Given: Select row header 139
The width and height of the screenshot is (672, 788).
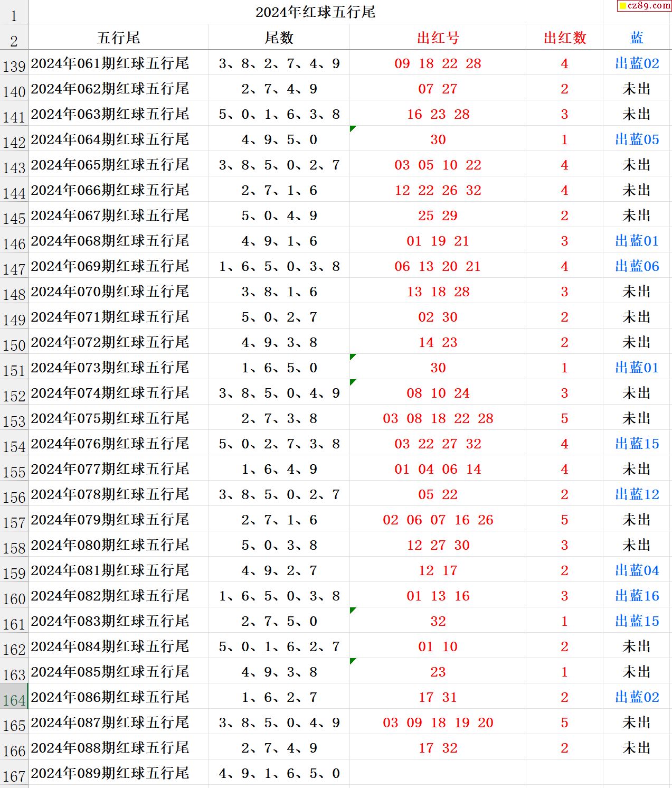Looking at the screenshot, I should [x=14, y=63].
